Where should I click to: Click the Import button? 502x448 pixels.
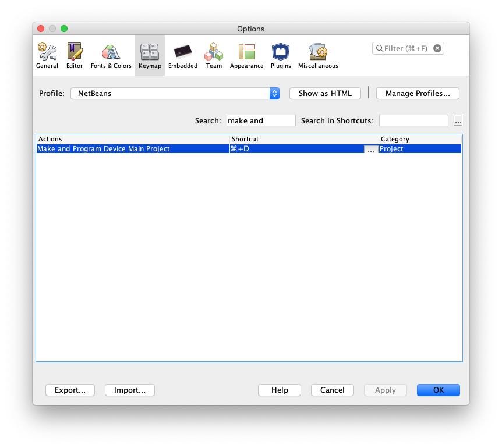[129, 390]
